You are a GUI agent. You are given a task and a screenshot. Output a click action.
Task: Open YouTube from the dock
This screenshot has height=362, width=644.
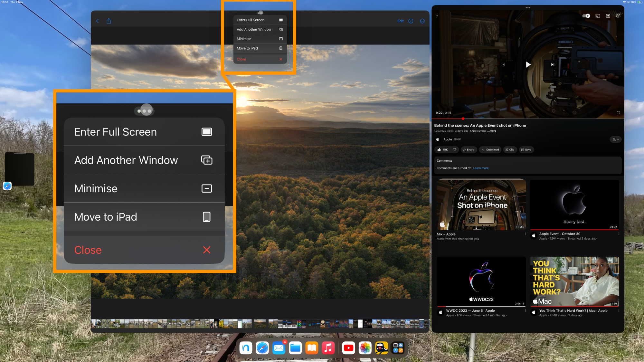[348, 348]
